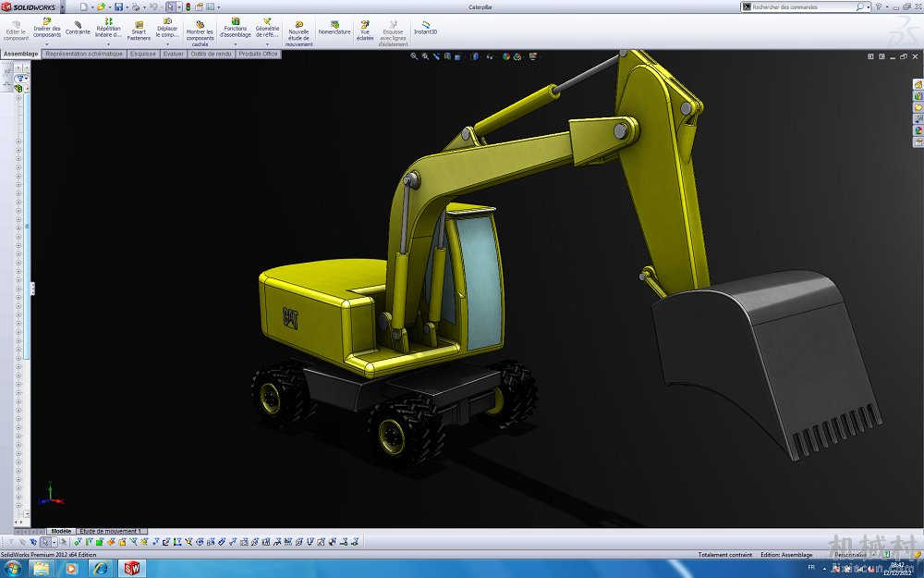
Task: Switch to the Evaluer tab
Action: click(x=174, y=54)
